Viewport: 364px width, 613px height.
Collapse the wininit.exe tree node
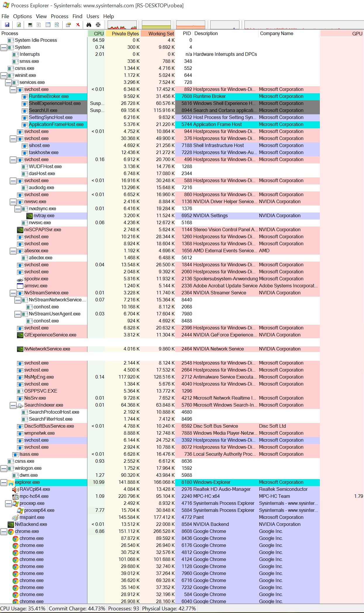[4, 75]
